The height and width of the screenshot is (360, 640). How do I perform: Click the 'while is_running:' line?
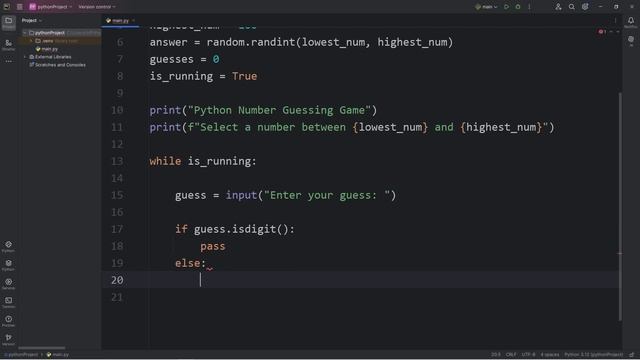pyautogui.click(x=203, y=161)
